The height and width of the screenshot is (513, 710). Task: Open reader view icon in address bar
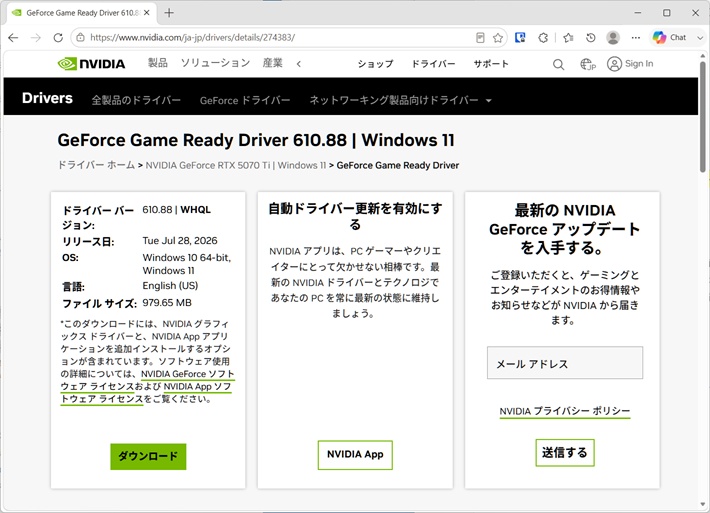coord(480,38)
